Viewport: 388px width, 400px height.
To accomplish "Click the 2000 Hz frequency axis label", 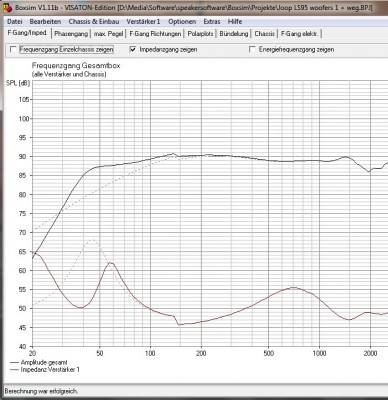I will click(370, 353).
